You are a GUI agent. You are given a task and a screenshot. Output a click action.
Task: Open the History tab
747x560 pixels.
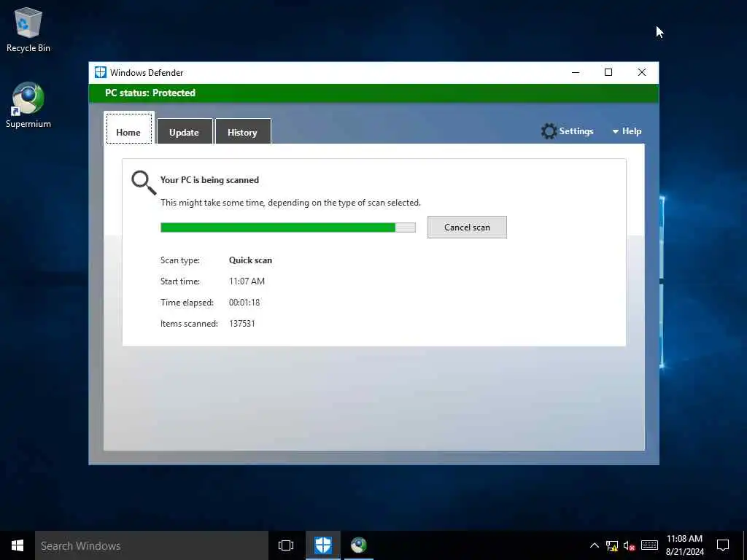pyautogui.click(x=243, y=131)
